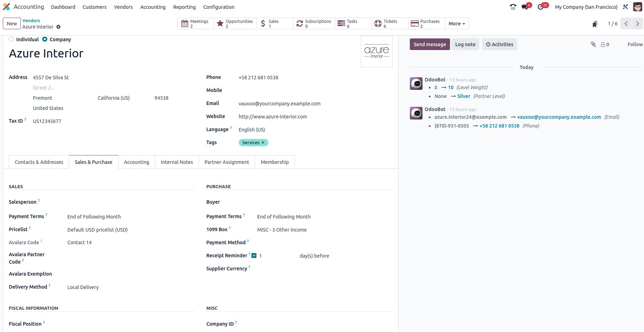Screen dimensions: 644x332
Task: Toggle the Receipt Reminder checkbox
Action: coord(254,256)
